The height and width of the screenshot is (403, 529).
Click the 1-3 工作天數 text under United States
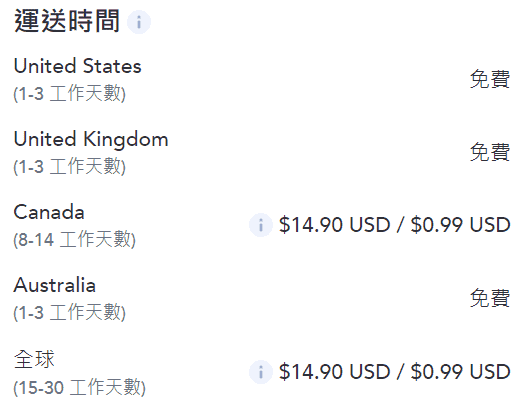69,93
